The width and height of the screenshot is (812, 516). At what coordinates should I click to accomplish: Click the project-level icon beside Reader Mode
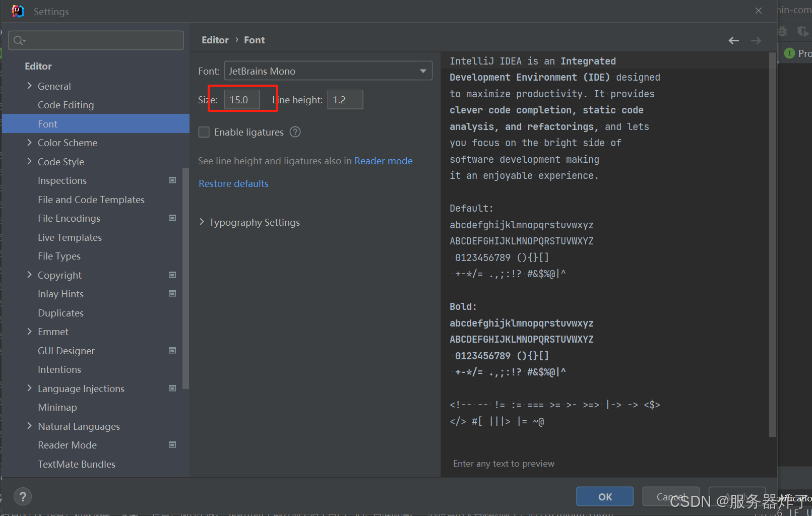(172, 445)
